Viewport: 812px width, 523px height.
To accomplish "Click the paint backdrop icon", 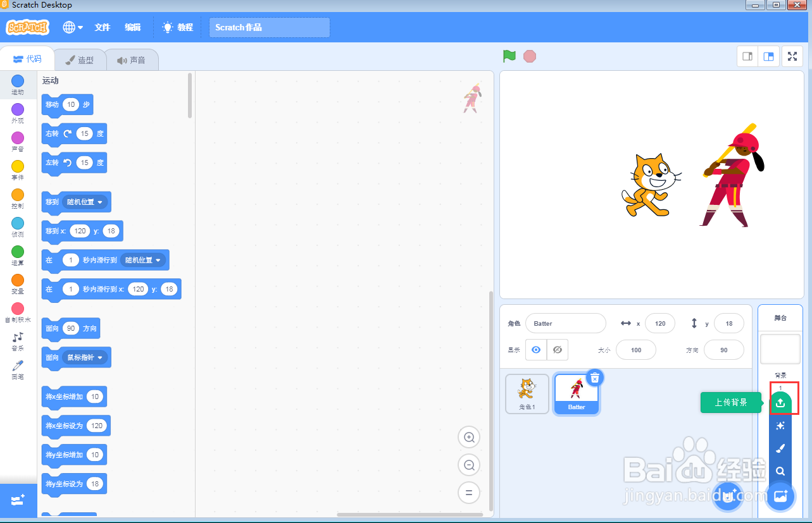I will coord(780,448).
